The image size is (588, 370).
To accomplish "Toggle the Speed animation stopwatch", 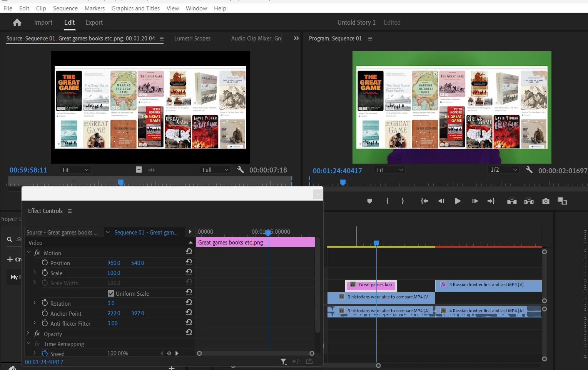I will (x=45, y=353).
